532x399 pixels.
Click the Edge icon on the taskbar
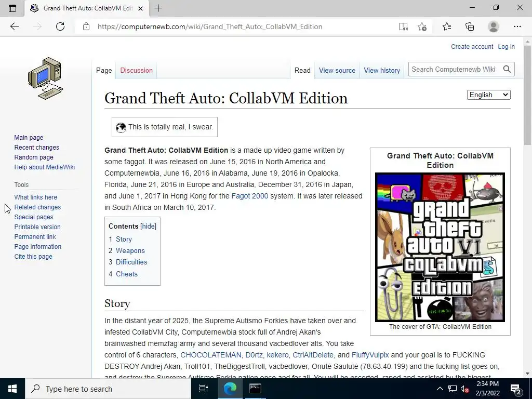click(x=230, y=389)
